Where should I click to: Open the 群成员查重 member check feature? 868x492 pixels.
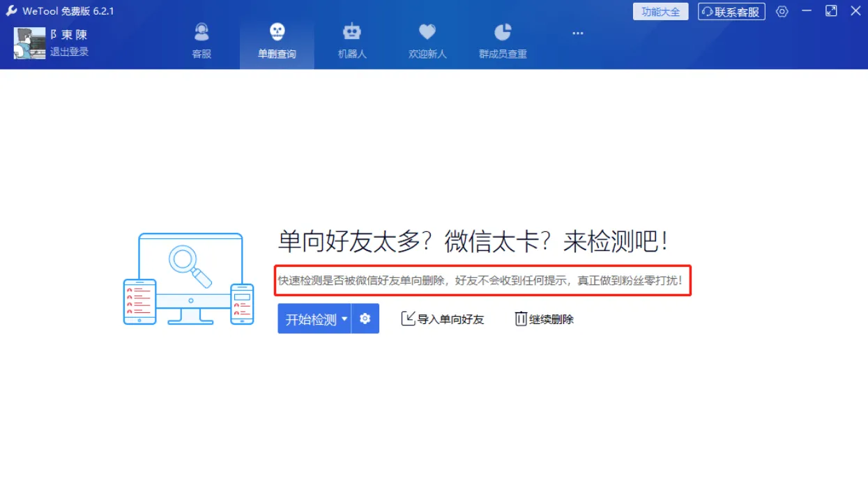click(x=501, y=40)
